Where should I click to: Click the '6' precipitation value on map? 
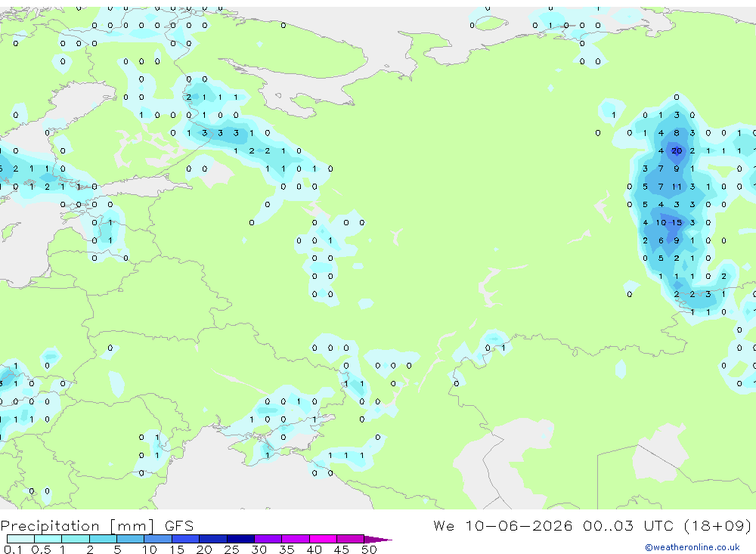(x=661, y=240)
